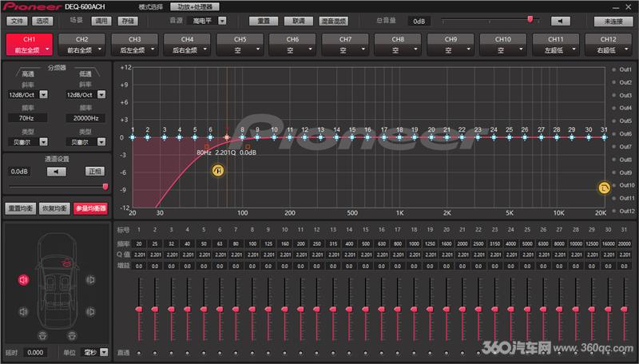Click the 恢复均衡 restore EQ button
The image size is (639, 364).
tap(54, 208)
